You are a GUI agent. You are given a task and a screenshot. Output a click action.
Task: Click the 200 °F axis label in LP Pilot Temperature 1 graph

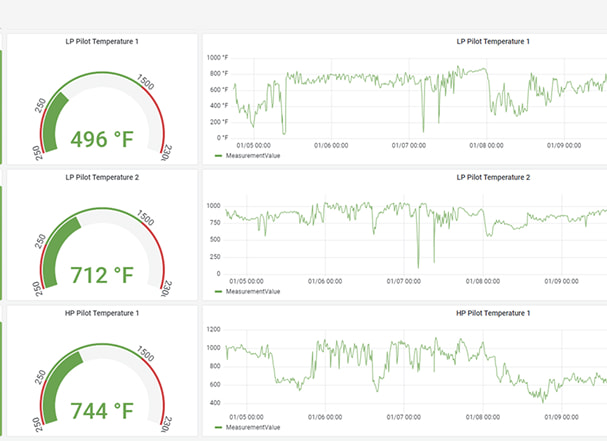(x=219, y=122)
